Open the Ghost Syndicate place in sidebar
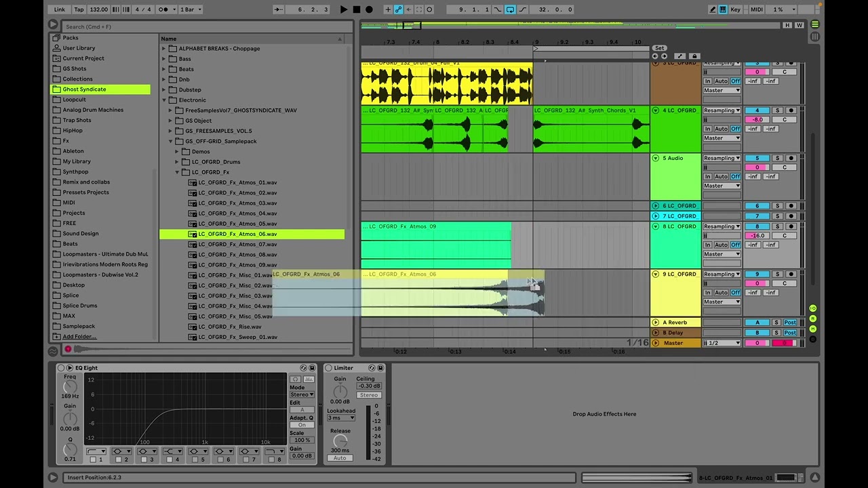This screenshot has width=868, height=488. tap(84, 89)
